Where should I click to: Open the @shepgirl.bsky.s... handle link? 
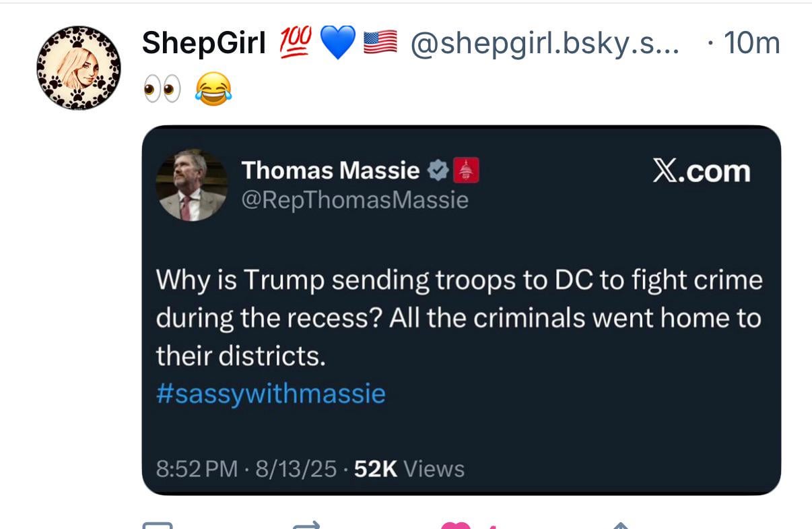(x=544, y=44)
